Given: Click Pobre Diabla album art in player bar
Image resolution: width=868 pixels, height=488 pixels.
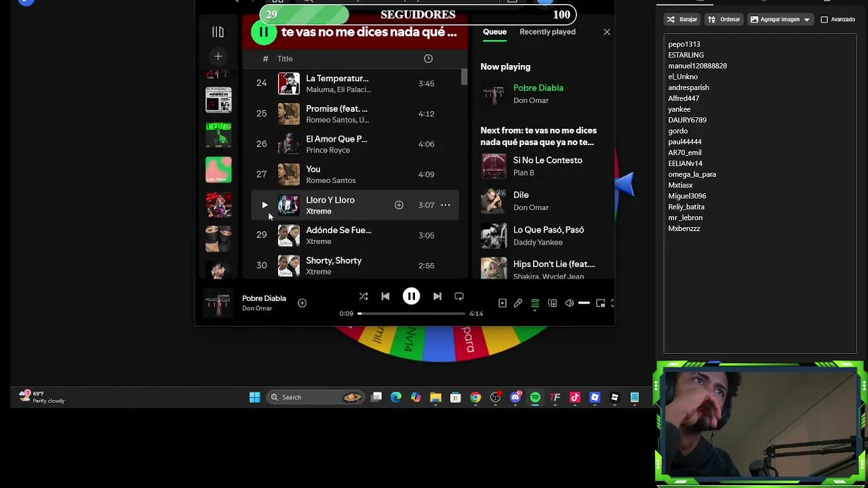Looking at the screenshot, I should click(218, 303).
